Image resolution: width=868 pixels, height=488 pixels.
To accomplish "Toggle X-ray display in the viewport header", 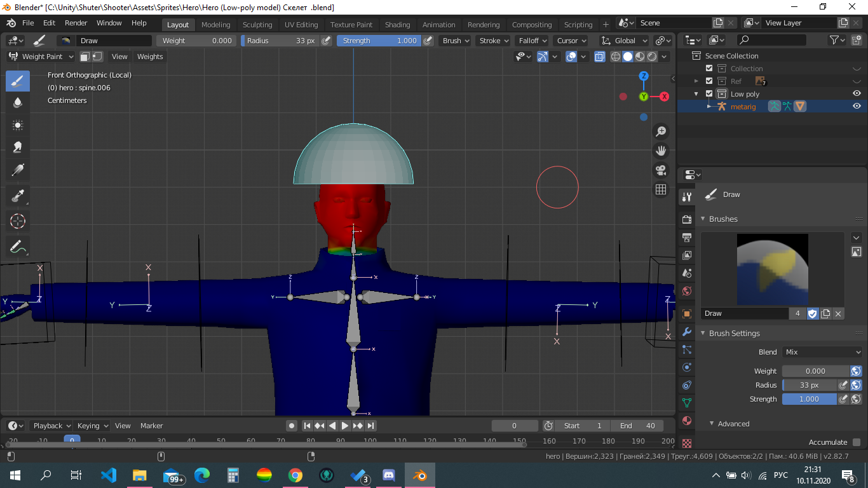I will [x=600, y=57].
